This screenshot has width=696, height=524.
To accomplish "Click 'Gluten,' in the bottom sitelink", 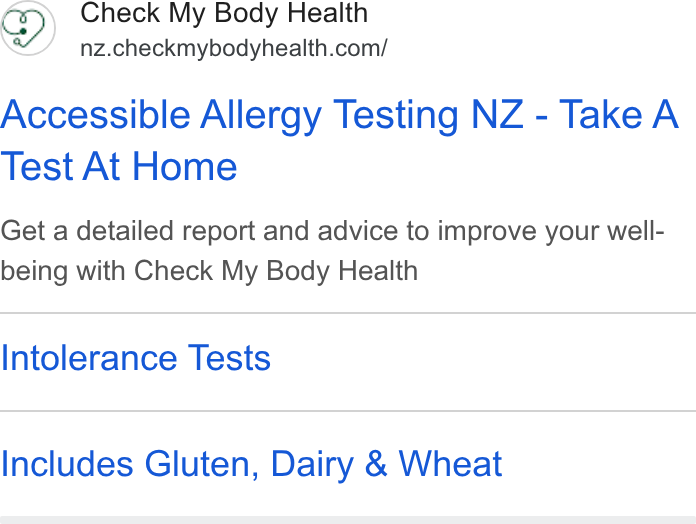I will (202, 464).
